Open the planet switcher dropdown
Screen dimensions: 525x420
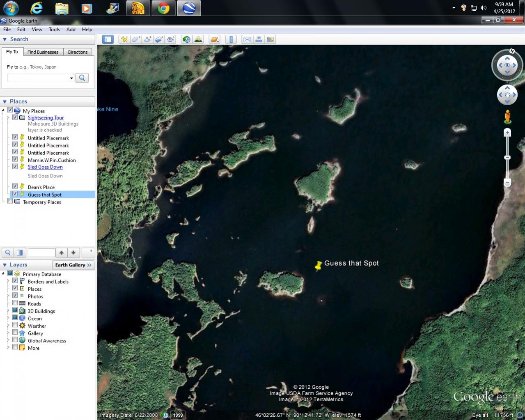tap(214, 39)
